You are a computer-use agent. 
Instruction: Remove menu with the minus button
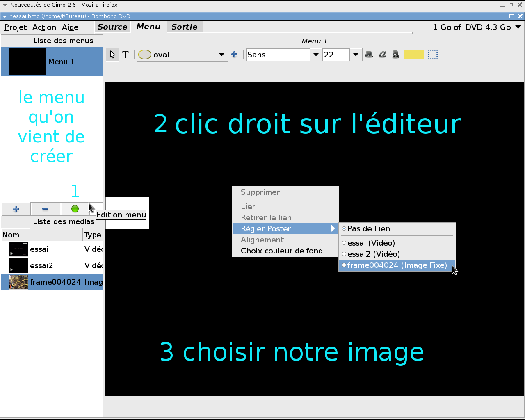tap(45, 209)
